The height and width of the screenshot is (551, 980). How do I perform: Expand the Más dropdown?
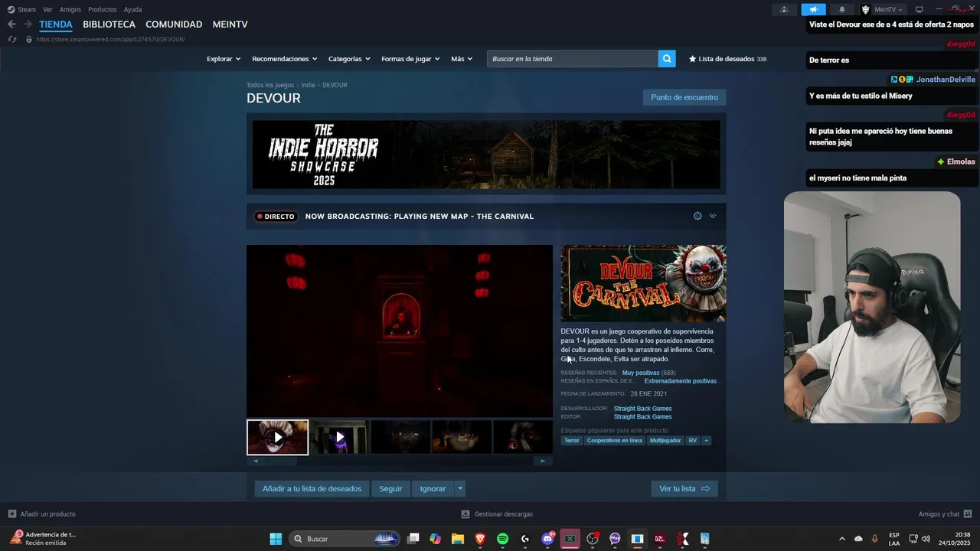(x=462, y=59)
